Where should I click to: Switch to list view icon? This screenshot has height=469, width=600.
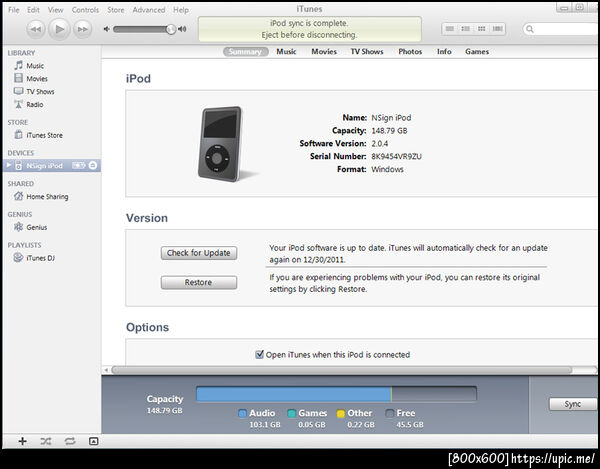click(450, 29)
